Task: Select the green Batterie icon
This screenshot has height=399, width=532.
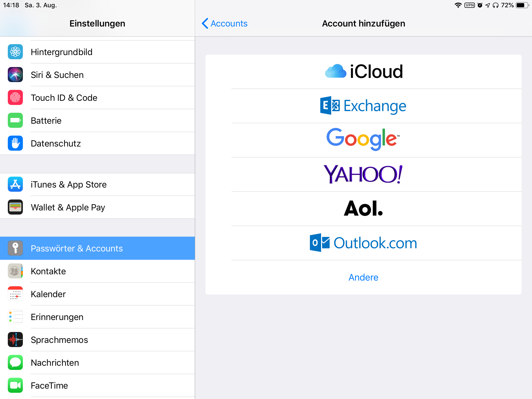Action: (15, 121)
